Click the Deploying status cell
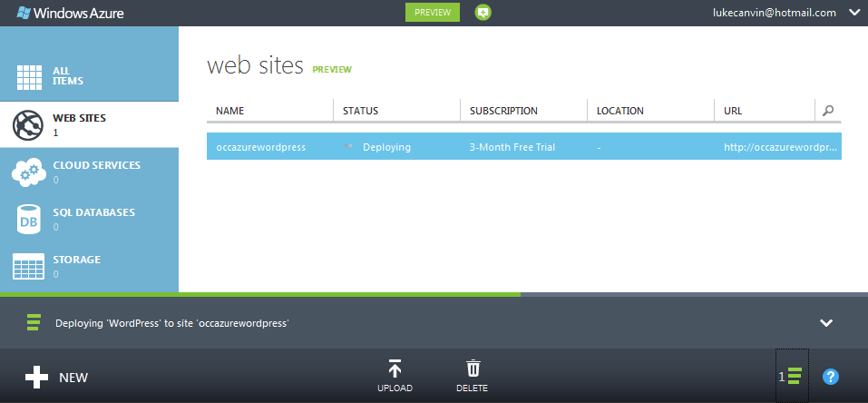 [x=387, y=147]
